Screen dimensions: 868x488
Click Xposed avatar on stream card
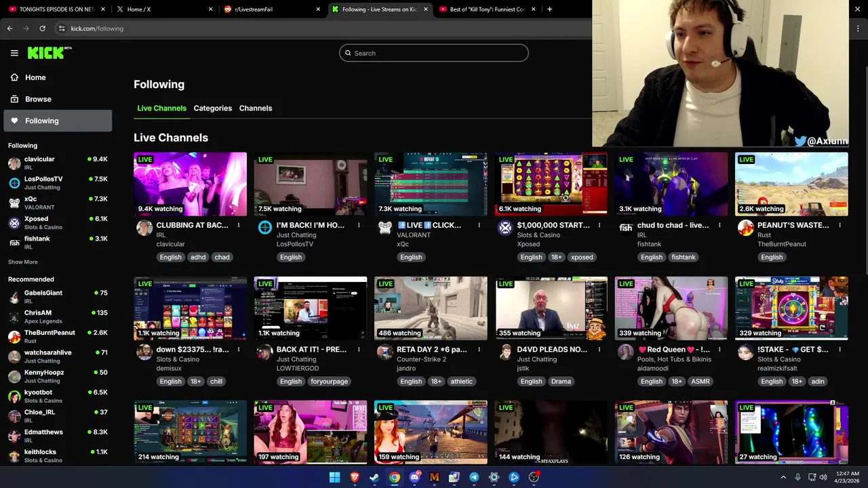click(x=505, y=228)
